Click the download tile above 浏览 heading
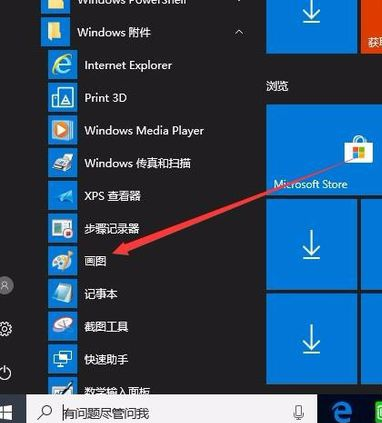The image size is (382, 423). [x=311, y=26]
